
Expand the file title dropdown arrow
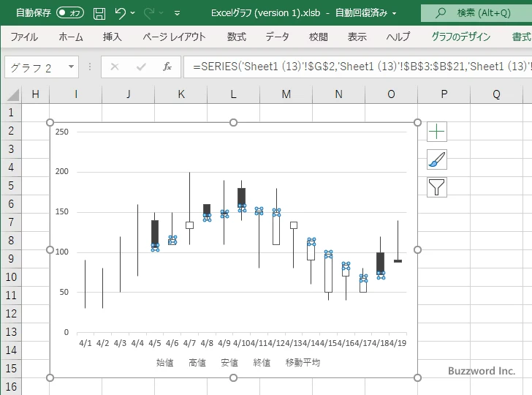click(395, 13)
